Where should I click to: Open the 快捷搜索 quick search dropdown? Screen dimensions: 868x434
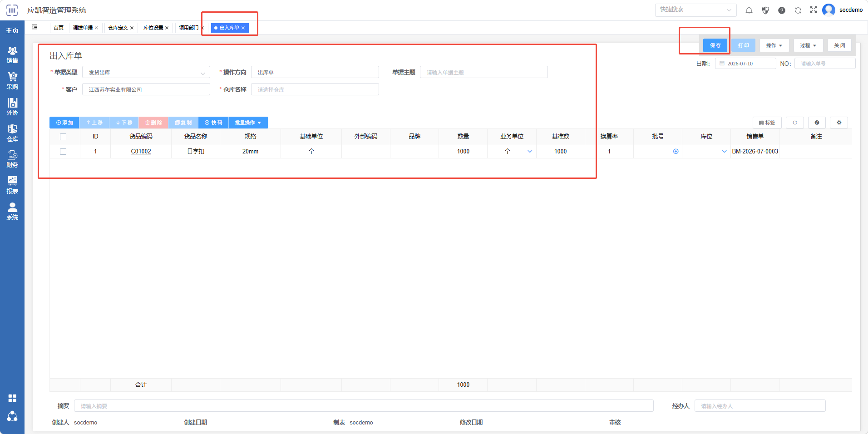point(695,10)
